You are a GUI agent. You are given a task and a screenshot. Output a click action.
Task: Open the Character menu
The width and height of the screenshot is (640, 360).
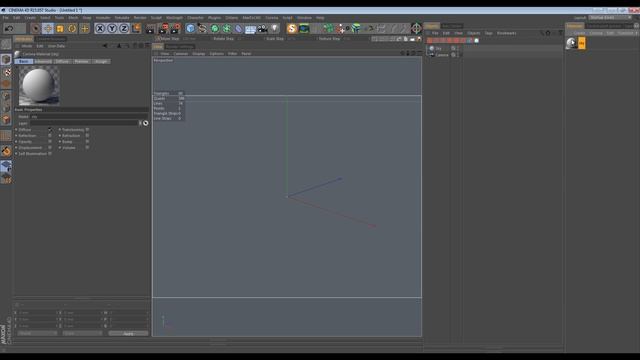[195, 18]
